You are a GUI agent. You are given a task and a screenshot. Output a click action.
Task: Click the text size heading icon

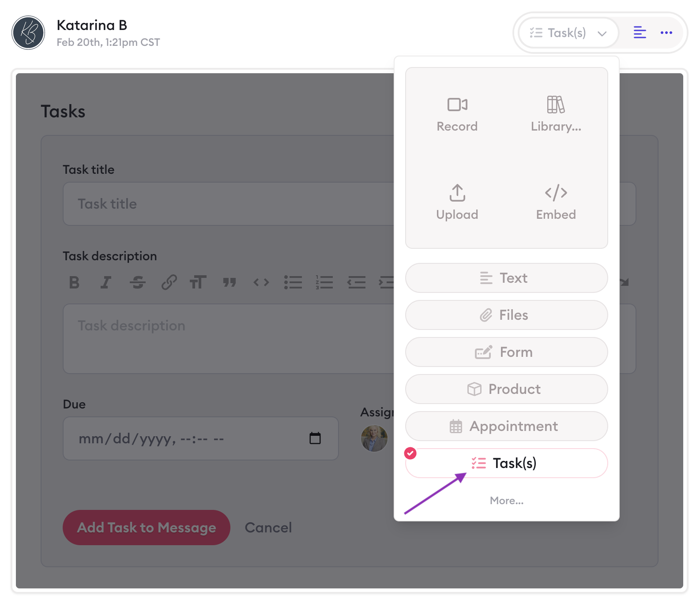click(198, 282)
